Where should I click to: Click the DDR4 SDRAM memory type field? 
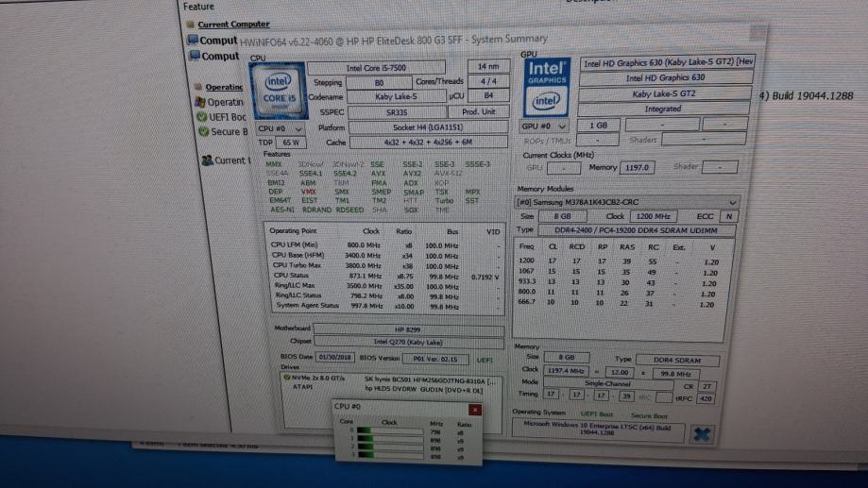(x=677, y=360)
